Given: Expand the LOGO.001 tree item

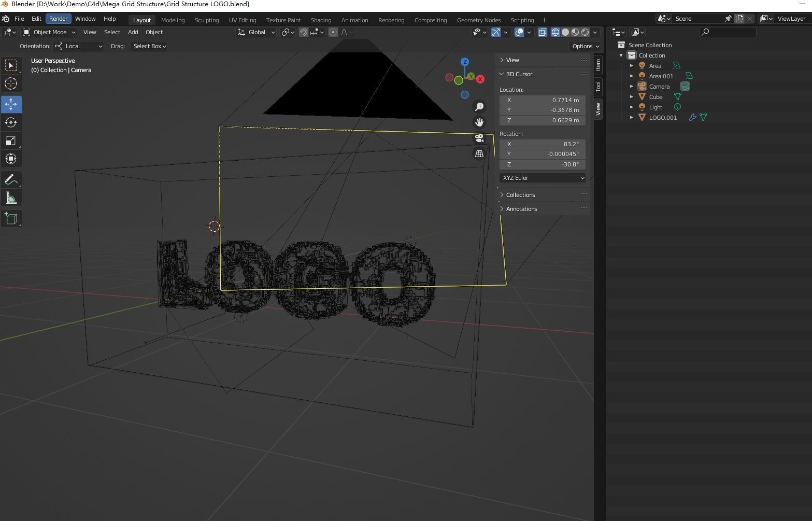Looking at the screenshot, I should click(x=632, y=117).
